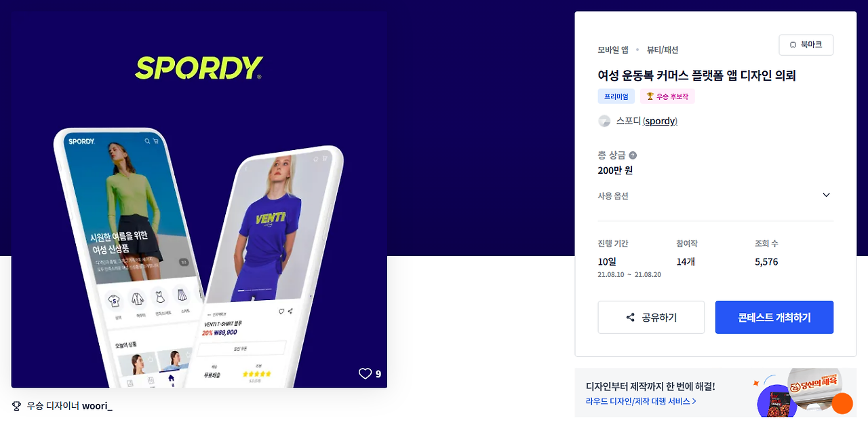Image resolution: width=868 pixels, height=429 pixels.
Task: Select the 모바일 앱 category
Action: 613,50
